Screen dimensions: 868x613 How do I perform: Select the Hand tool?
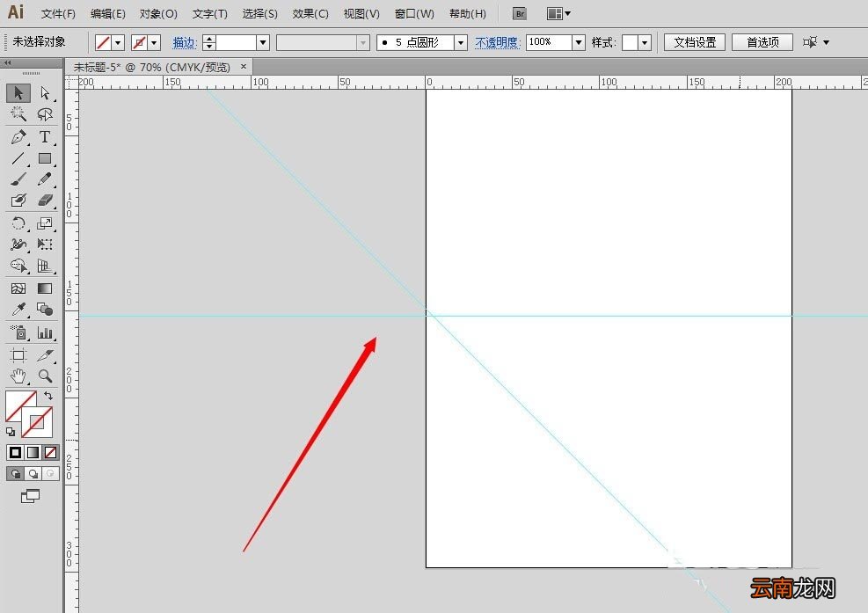click(18, 376)
